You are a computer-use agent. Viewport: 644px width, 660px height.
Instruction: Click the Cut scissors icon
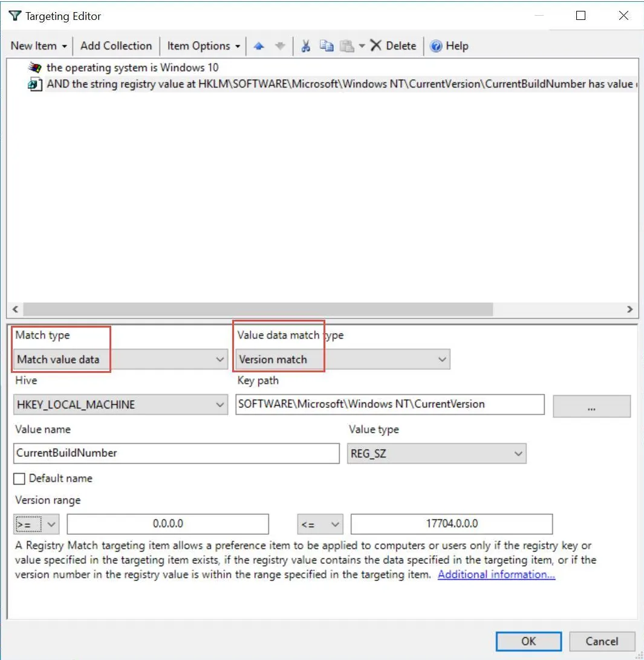click(305, 46)
